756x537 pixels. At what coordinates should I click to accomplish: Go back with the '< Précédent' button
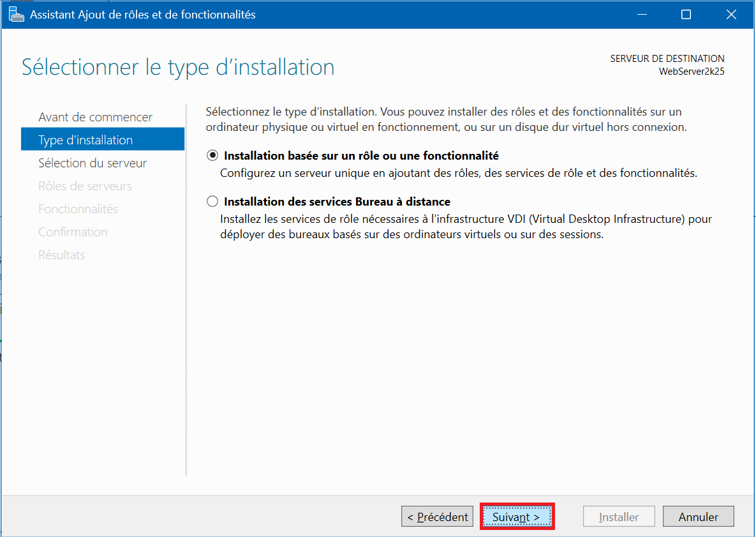(437, 517)
